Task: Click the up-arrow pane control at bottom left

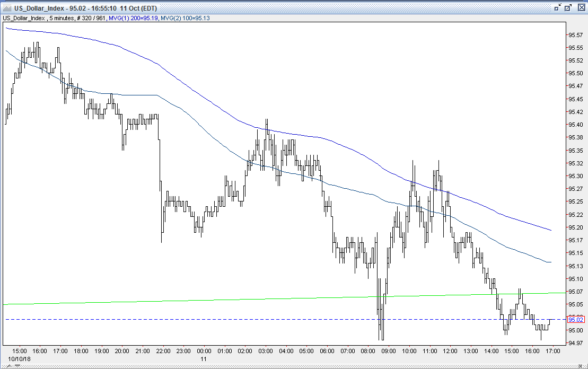Action: pyautogui.click(x=9, y=366)
